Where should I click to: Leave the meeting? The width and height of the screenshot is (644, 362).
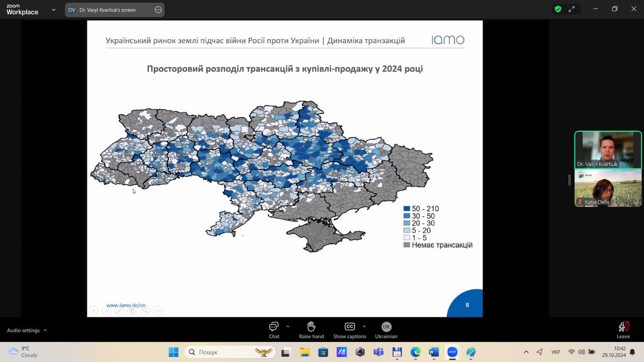tap(623, 330)
